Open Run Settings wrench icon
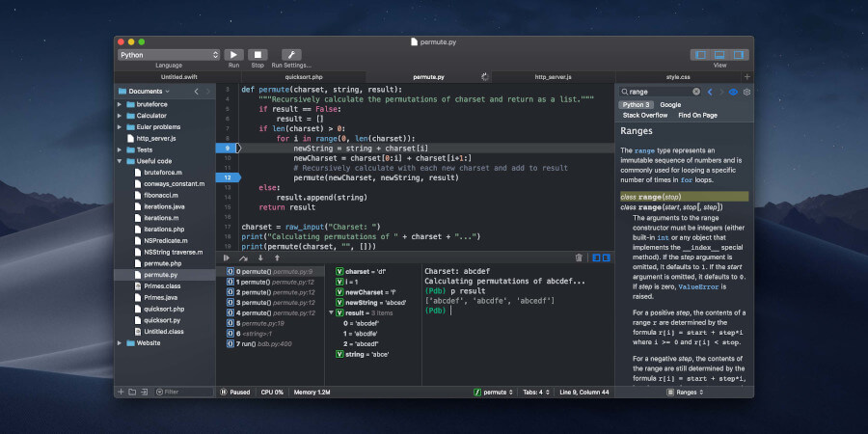Image resolution: width=868 pixels, height=434 pixels. (x=291, y=55)
